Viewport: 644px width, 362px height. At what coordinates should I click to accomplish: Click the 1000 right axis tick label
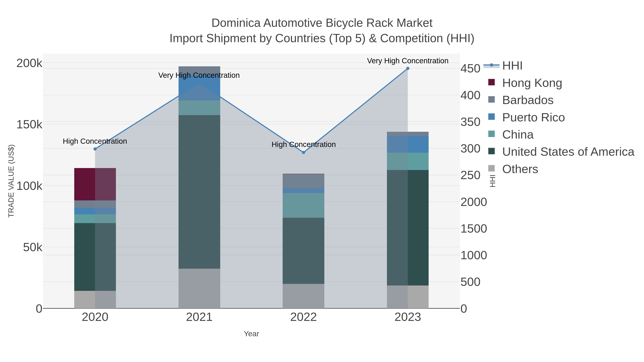tap(474, 255)
